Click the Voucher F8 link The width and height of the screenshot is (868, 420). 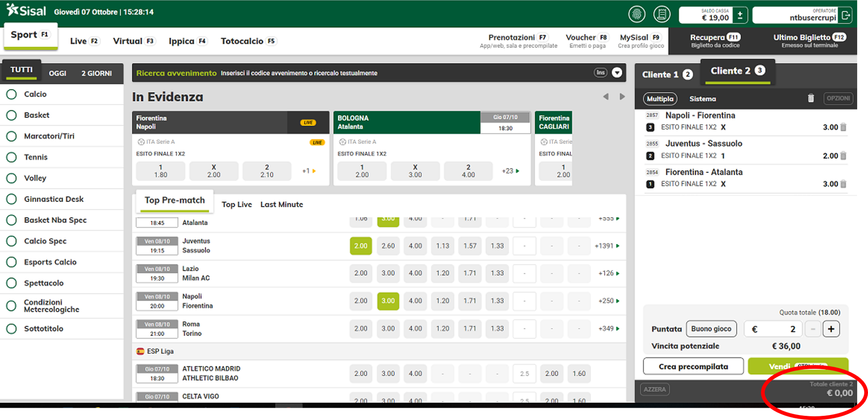coord(587,41)
